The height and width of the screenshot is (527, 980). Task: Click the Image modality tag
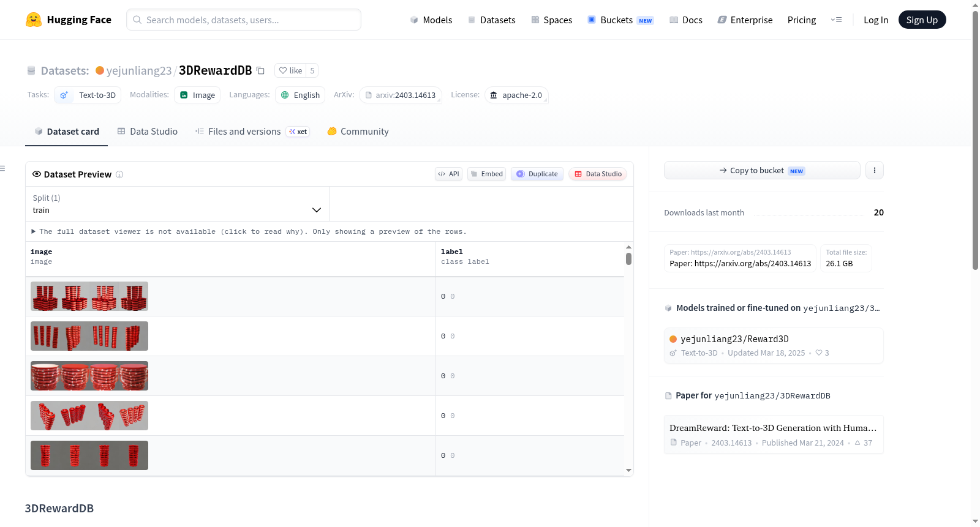(x=198, y=95)
